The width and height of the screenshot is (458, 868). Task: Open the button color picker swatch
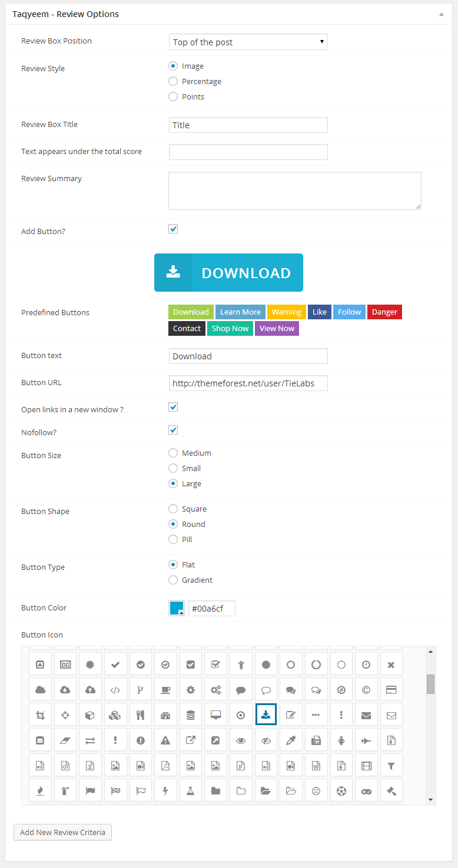tap(177, 608)
